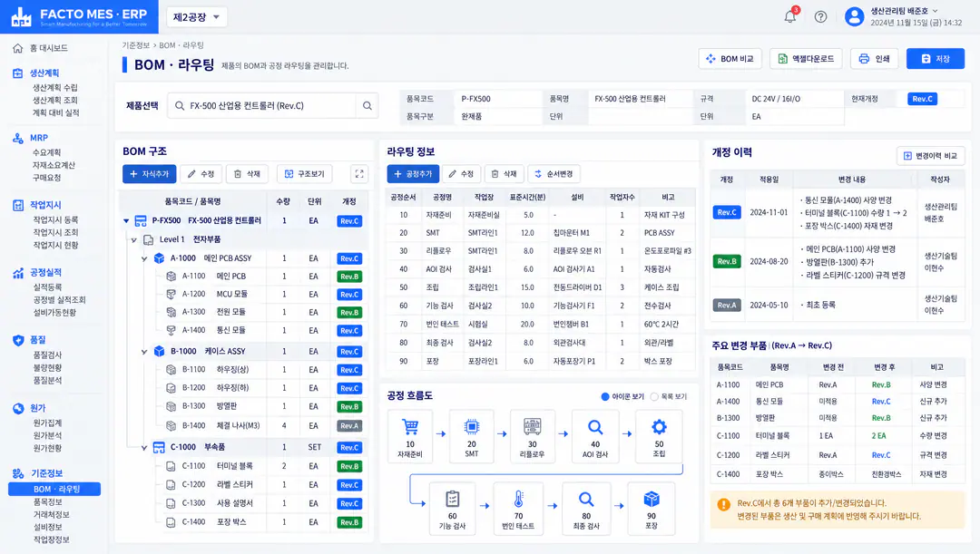Click the 자식추가 button in BOM 구조
980x554 pixels.
tap(150, 173)
